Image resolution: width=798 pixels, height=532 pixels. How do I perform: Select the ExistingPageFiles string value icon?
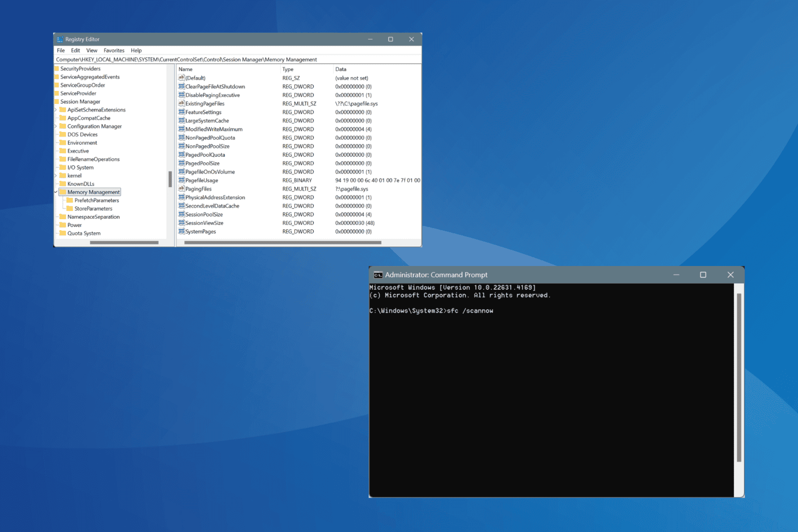(x=181, y=103)
